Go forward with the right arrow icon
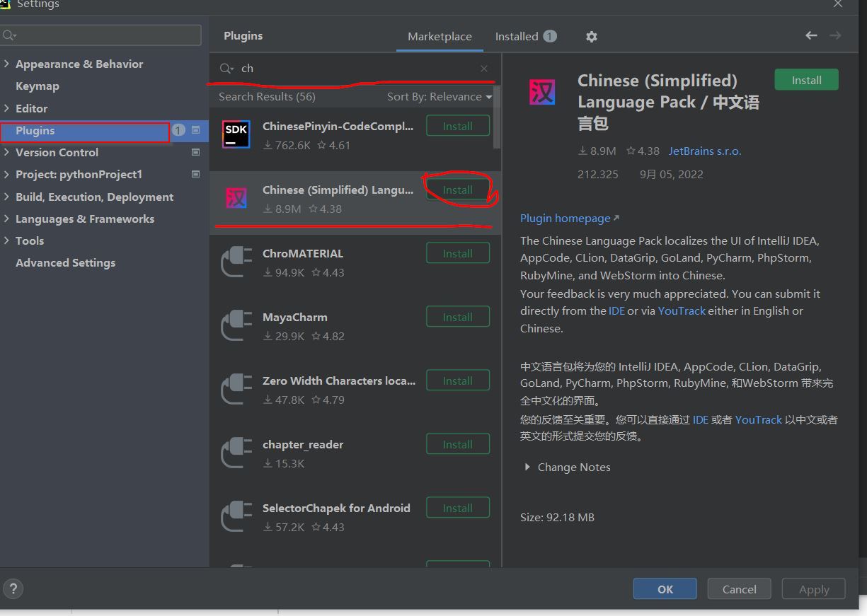 click(835, 35)
